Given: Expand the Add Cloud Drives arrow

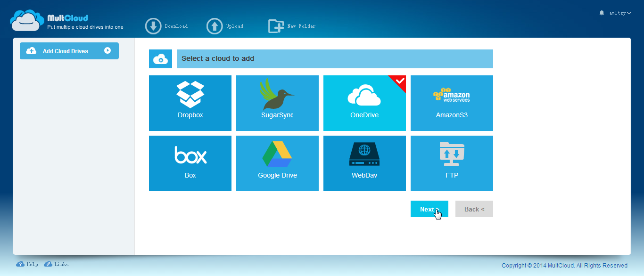Looking at the screenshot, I should pyautogui.click(x=108, y=50).
